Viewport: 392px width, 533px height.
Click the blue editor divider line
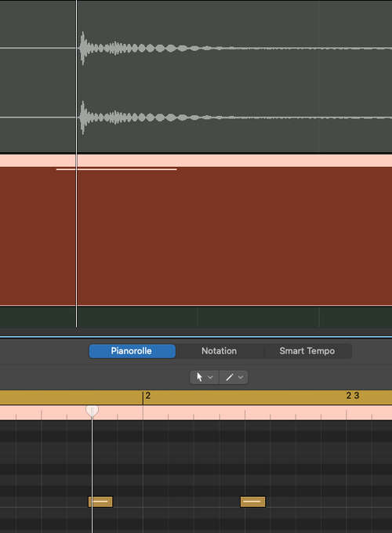tap(196, 337)
